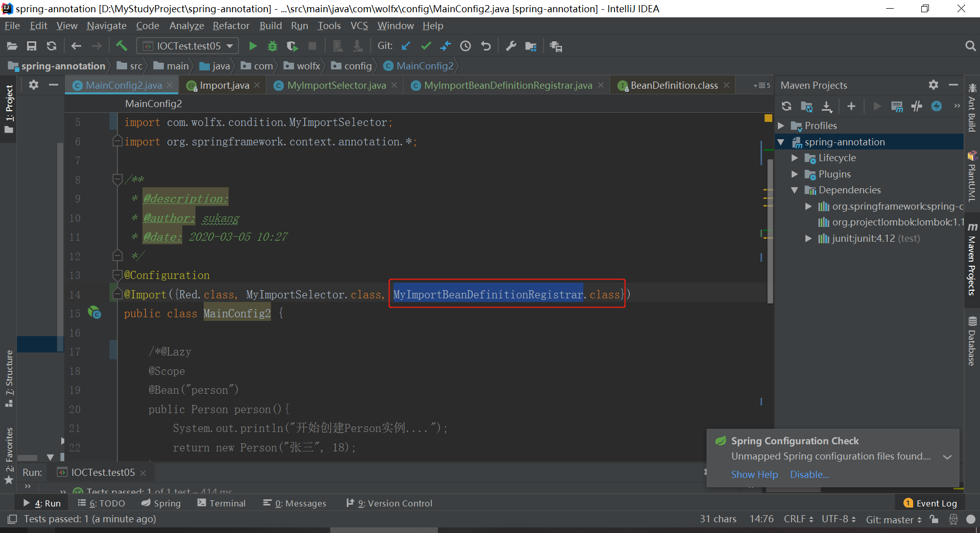Viewport: 980px width, 533px height.
Task: Expand the Lifecycle node
Action: (x=795, y=158)
